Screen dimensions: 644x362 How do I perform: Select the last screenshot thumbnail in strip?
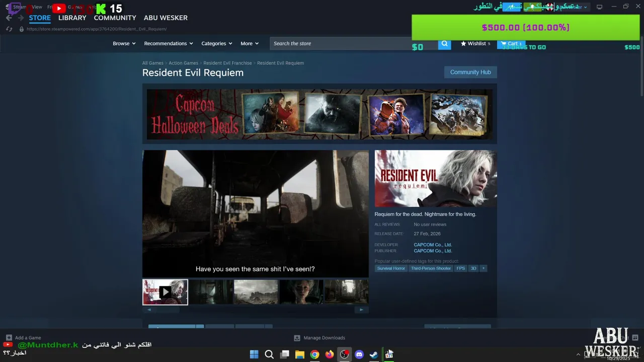[x=346, y=292]
